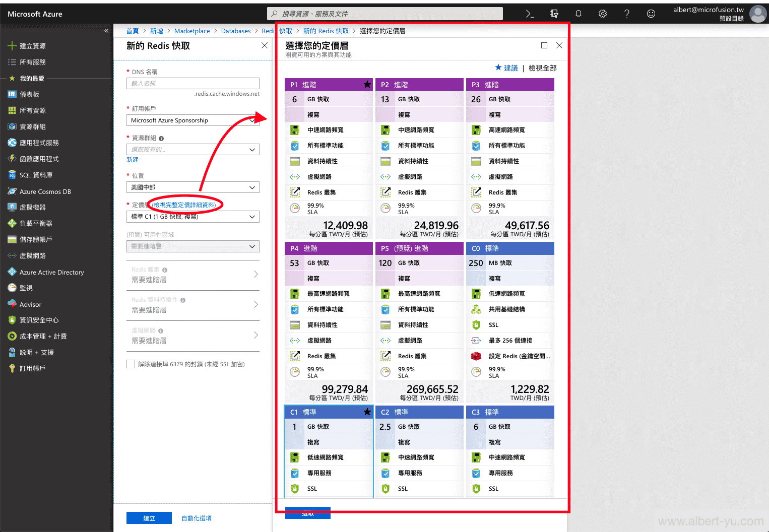
Task: Open 位置 美國中部 dropdown
Action: tap(193, 187)
